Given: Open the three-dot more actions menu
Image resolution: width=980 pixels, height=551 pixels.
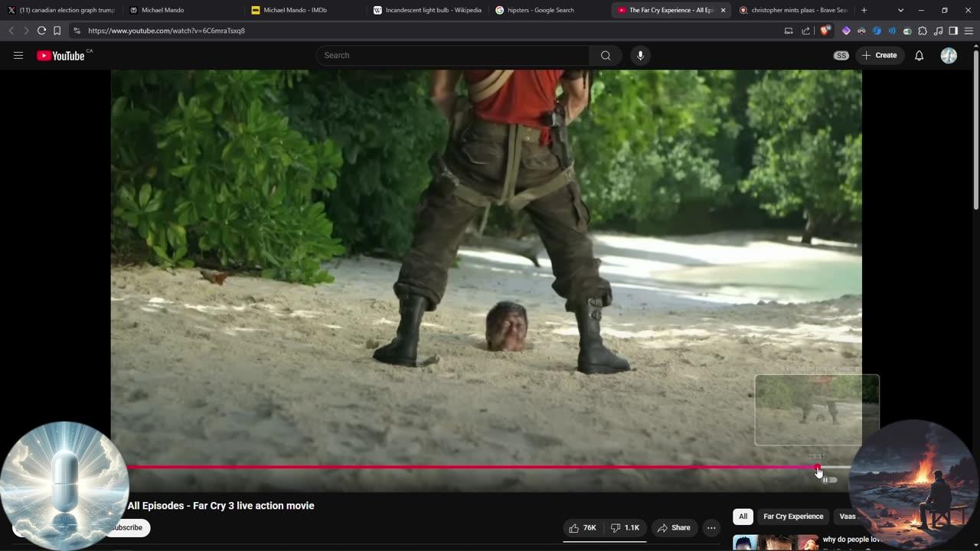Looking at the screenshot, I should (711, 527).
